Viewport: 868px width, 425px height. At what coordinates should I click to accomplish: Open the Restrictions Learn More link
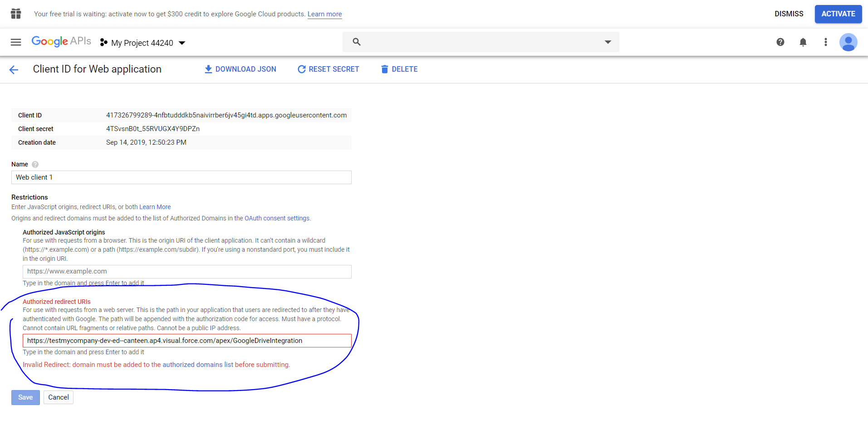(155, 207)
